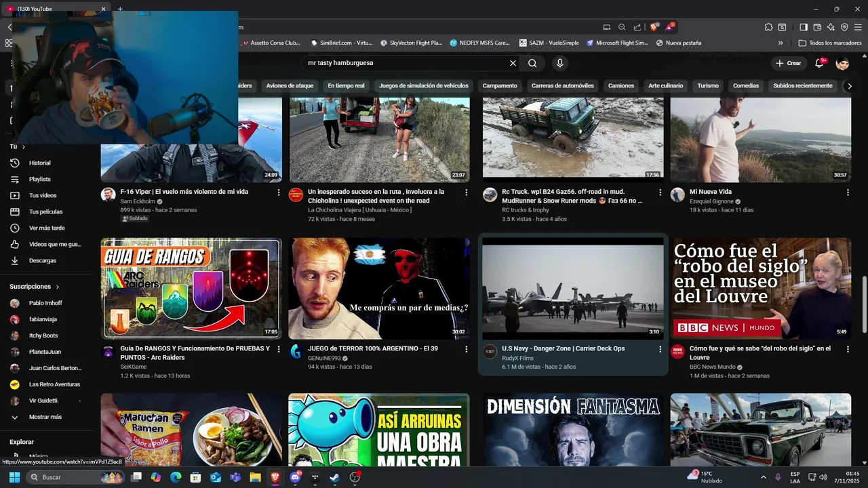Open the Sam Eckholm channel avatar

pos(108,195)
